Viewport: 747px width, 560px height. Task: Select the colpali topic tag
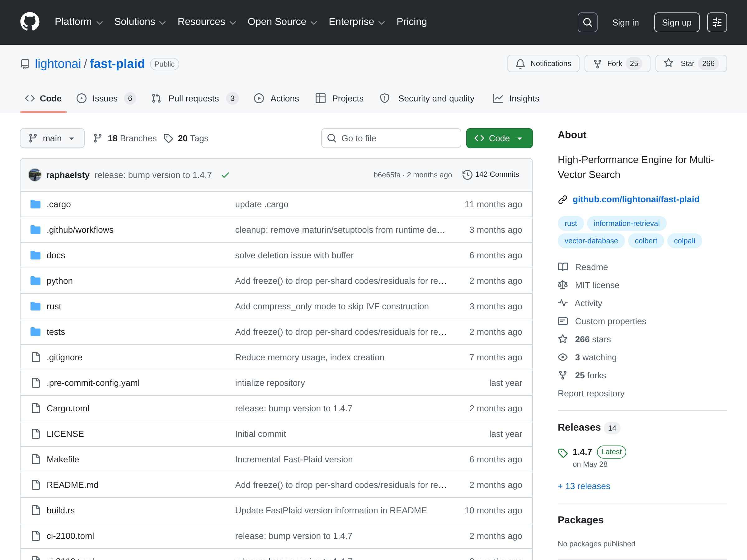[684, 241]
